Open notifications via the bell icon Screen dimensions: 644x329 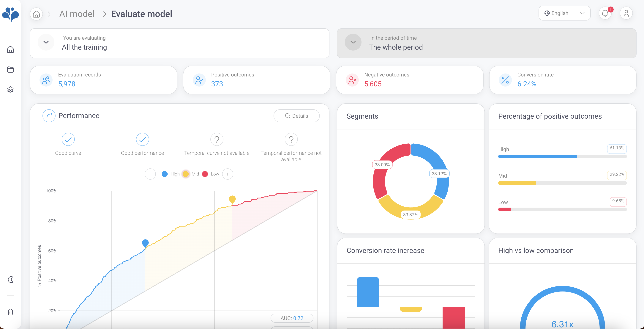click(605, 13)
